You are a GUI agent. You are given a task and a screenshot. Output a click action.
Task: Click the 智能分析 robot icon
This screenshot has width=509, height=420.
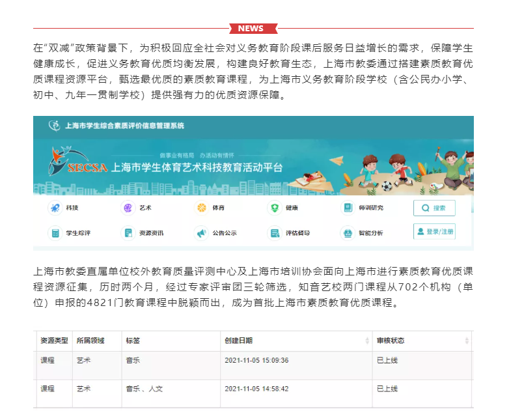pyautogui.click(x=348, y=233)
